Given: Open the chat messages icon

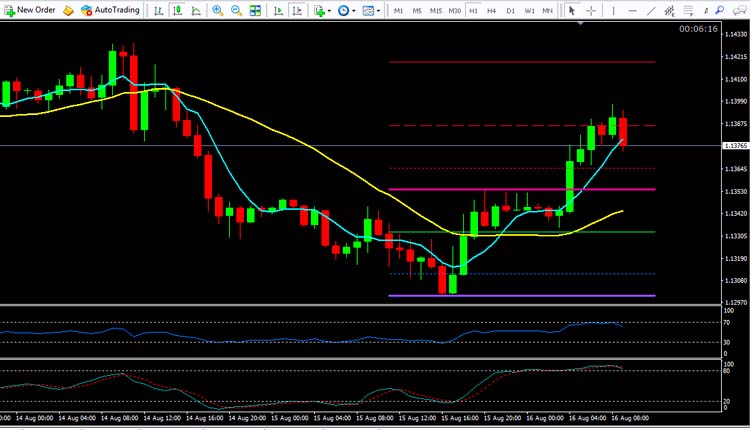Looking at the screenshot, I should pos(739,10).
